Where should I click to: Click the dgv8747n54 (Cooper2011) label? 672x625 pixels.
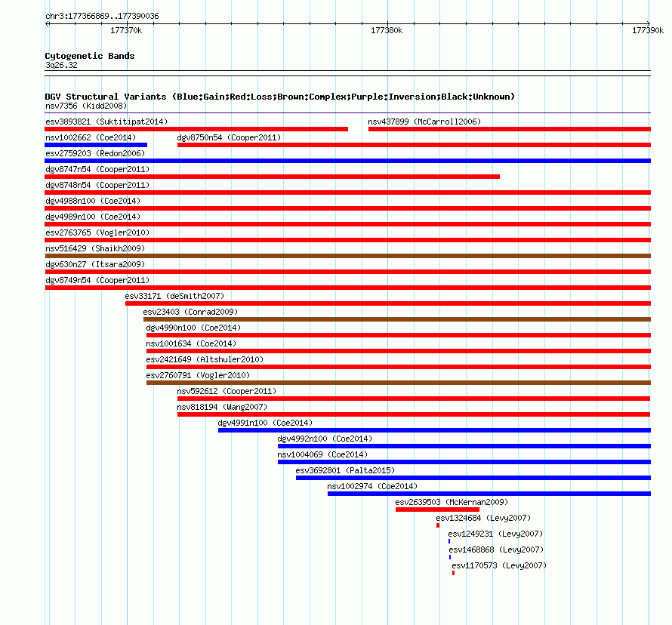[x=97, y=169]
